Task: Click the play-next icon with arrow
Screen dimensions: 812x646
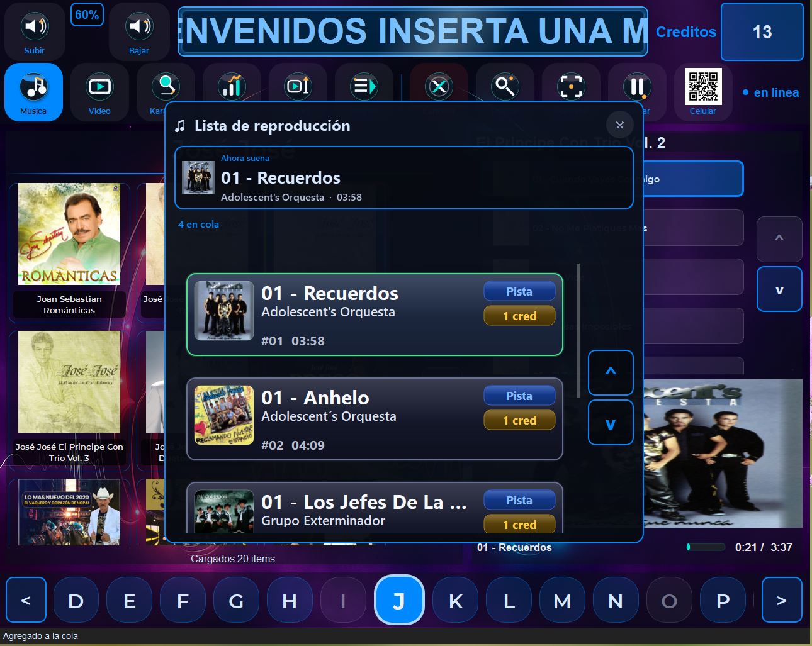Action: (298, 87)
